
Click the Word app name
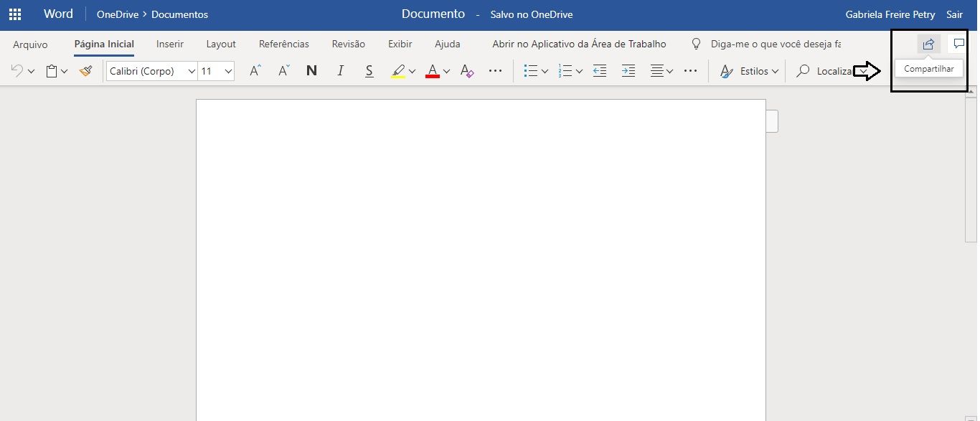tap(58, 14)
